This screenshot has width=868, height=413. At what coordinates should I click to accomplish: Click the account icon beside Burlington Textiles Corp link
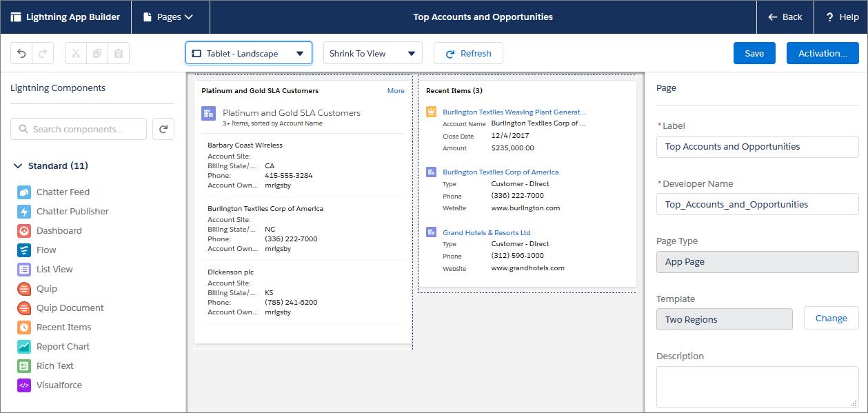coord(432,172)
